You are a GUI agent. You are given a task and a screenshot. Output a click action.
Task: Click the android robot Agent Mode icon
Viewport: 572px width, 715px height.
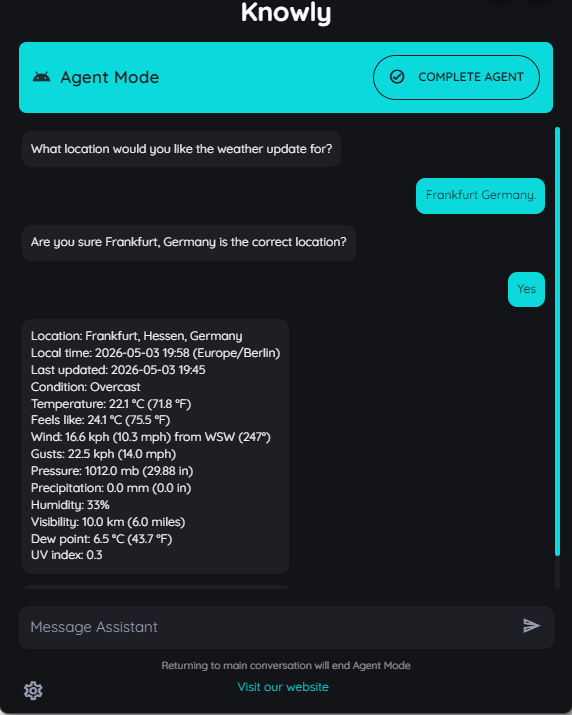[x=42, y=77]
